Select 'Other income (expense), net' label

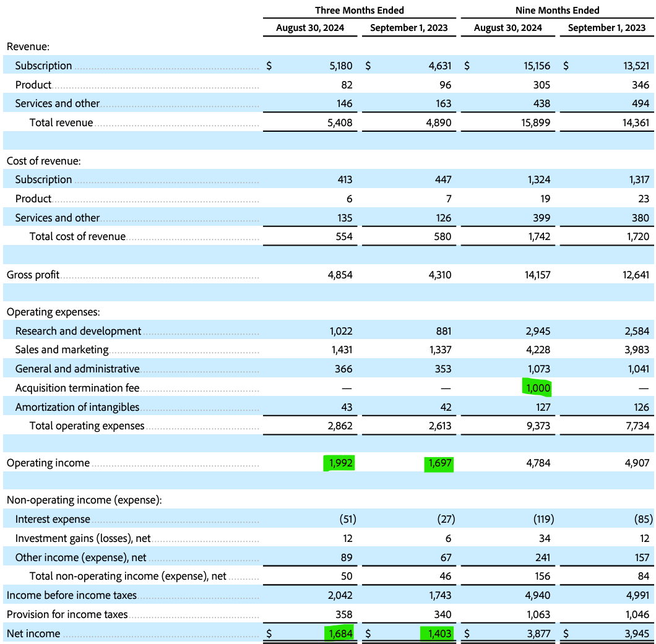[80, 558]
